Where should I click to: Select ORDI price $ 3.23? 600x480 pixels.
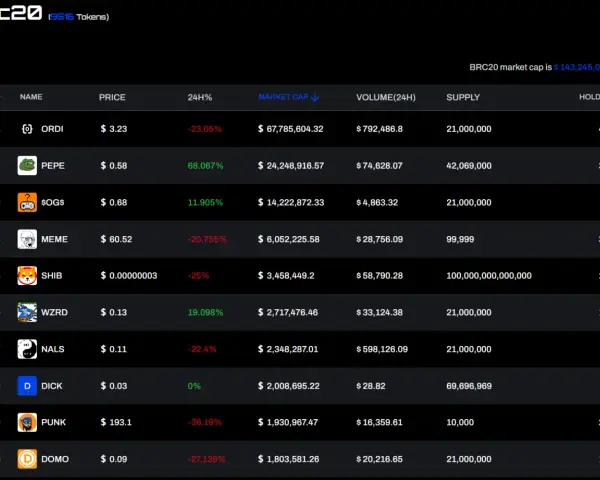point(114,129)
